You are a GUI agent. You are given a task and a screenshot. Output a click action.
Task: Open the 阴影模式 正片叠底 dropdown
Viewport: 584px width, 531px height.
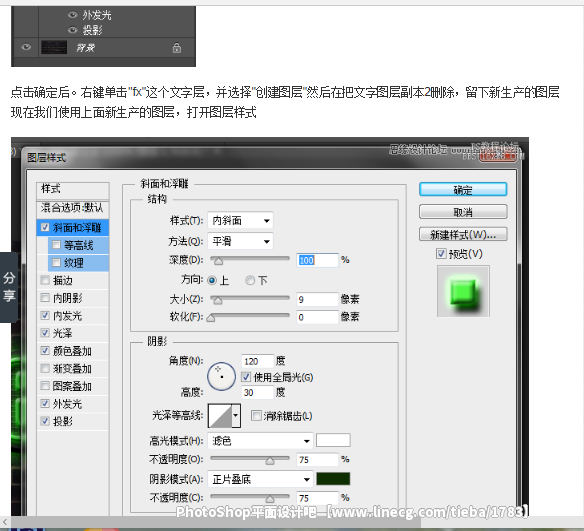260,479
